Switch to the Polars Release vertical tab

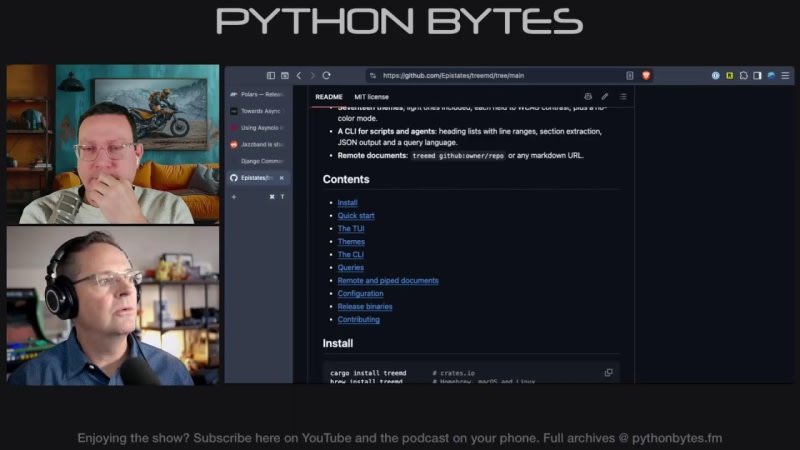259,94
